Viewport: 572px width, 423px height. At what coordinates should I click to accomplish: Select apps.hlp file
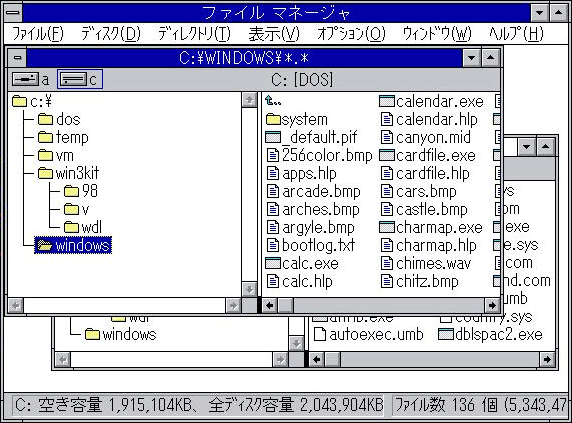301,174
